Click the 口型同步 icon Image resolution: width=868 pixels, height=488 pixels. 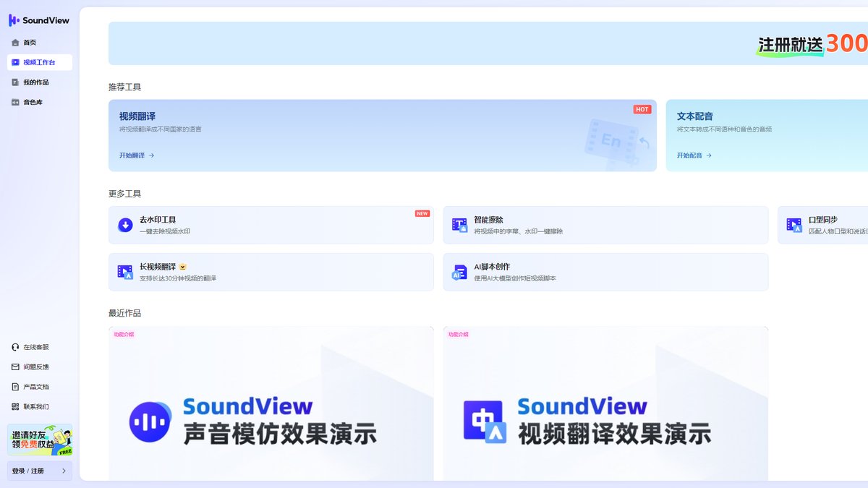(794, 225)
